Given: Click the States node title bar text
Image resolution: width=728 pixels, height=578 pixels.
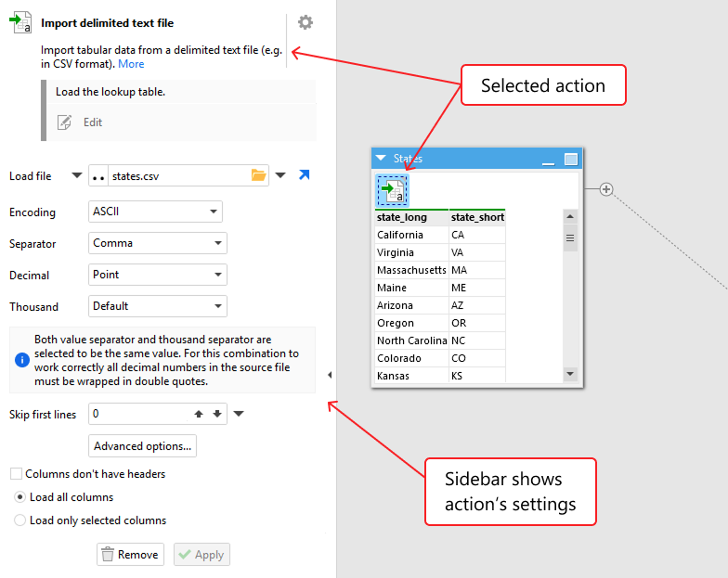Looking at the screenshot, I should pos(409,158).
